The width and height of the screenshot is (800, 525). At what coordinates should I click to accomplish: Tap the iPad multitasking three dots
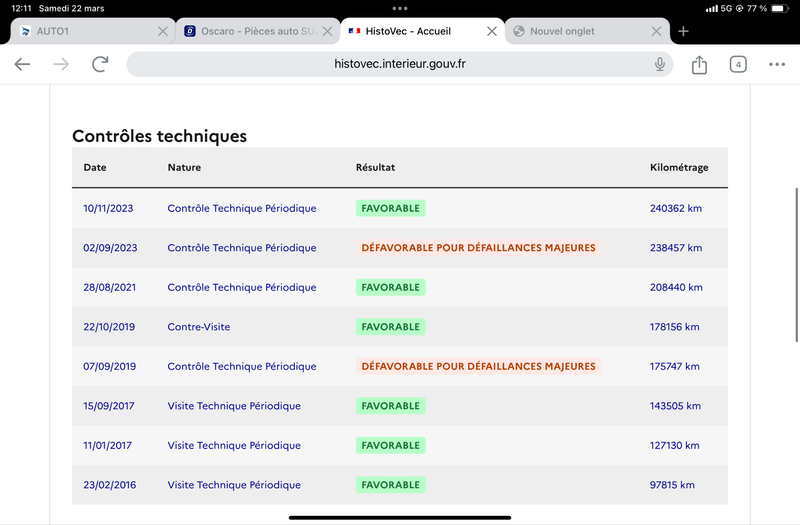400,8
